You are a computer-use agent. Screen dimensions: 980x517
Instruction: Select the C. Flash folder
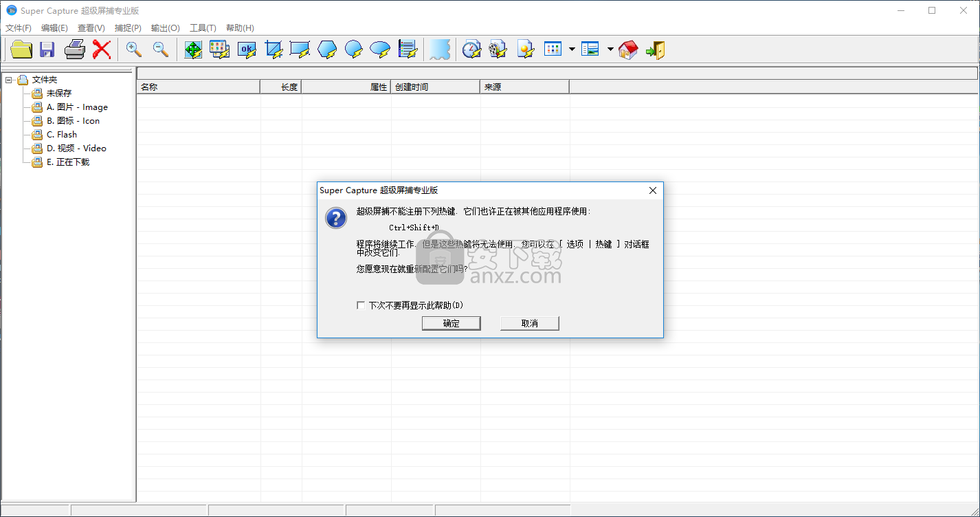62,135
